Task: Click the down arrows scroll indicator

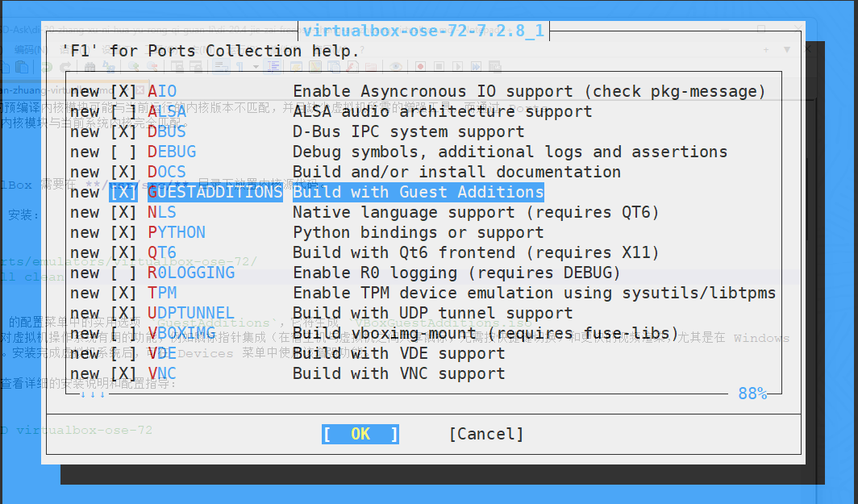Action: 93,394
